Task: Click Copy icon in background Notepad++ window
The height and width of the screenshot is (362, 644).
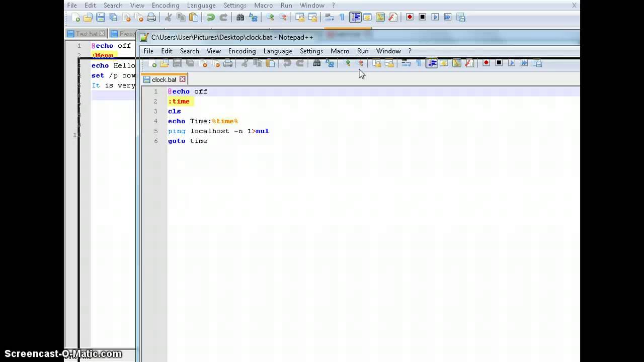Action: click(x=181, y=18)
